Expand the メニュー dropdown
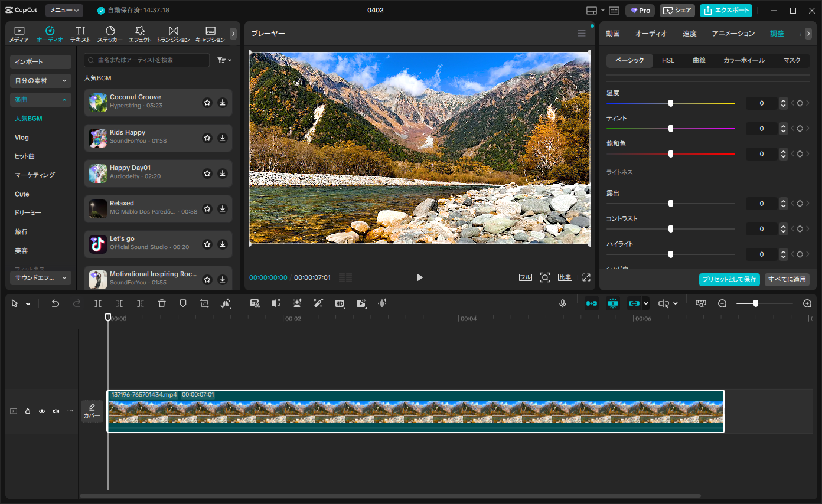Screen dimensions: 822x504 tap(64, 11)
